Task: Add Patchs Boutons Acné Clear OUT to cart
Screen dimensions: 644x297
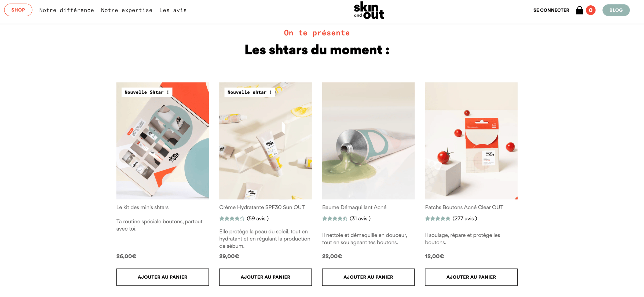Action: coord(471,277)
